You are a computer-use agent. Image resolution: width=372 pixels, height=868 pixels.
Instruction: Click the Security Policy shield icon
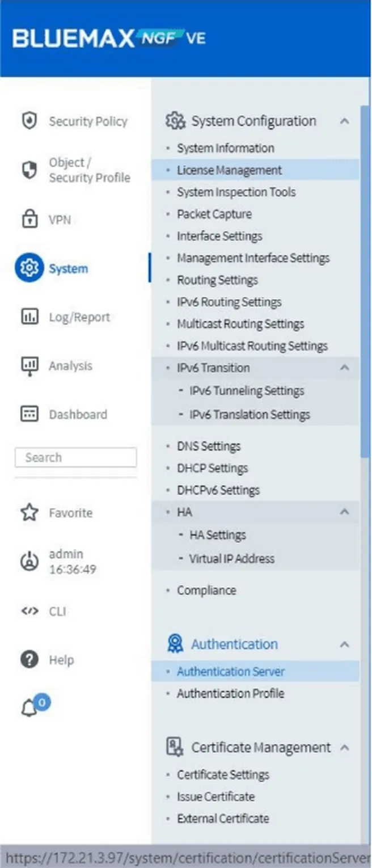[29, 121]
